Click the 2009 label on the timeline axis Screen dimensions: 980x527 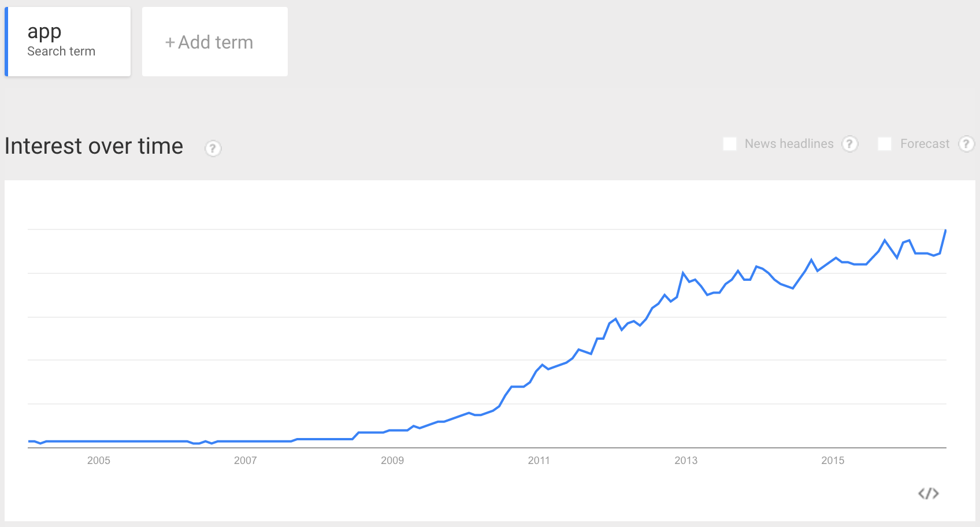pyautogui.click(x=392, y=461)
